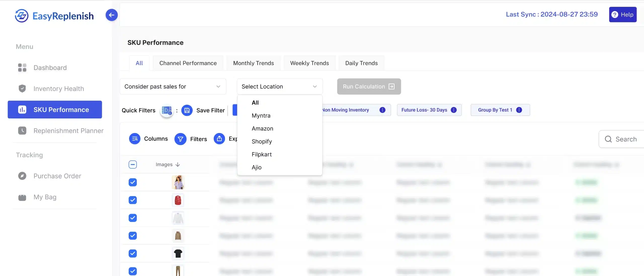Image resolution: width=644 pixels, height=276 pixels.
Task: Select Shopify from the location list
Action: pos(261,141)
